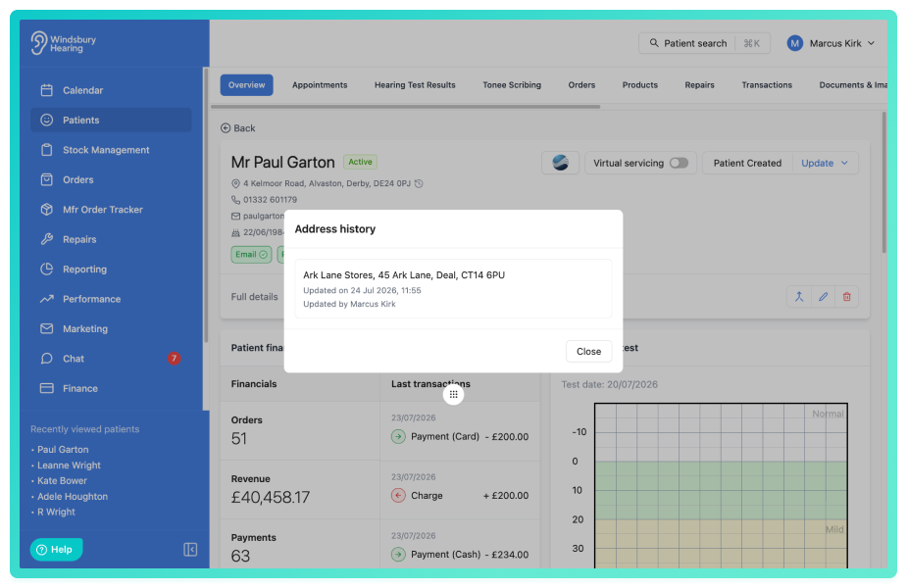Viewport: 907px width, 588px height.
Task: Expand the Update dropdown
Action: point(826,163)
